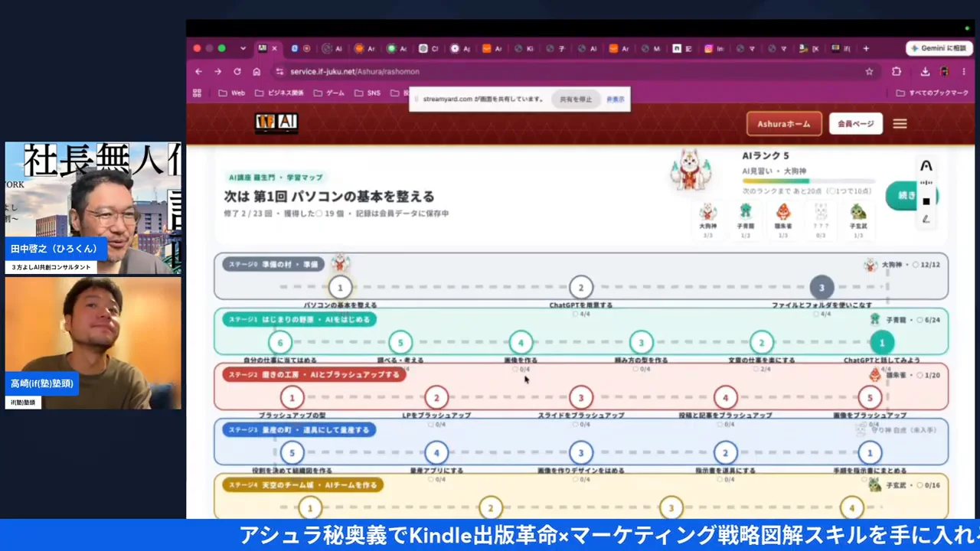980x551 pixels.
Task: Click the browser forward arrow
Action: point(217,71)
